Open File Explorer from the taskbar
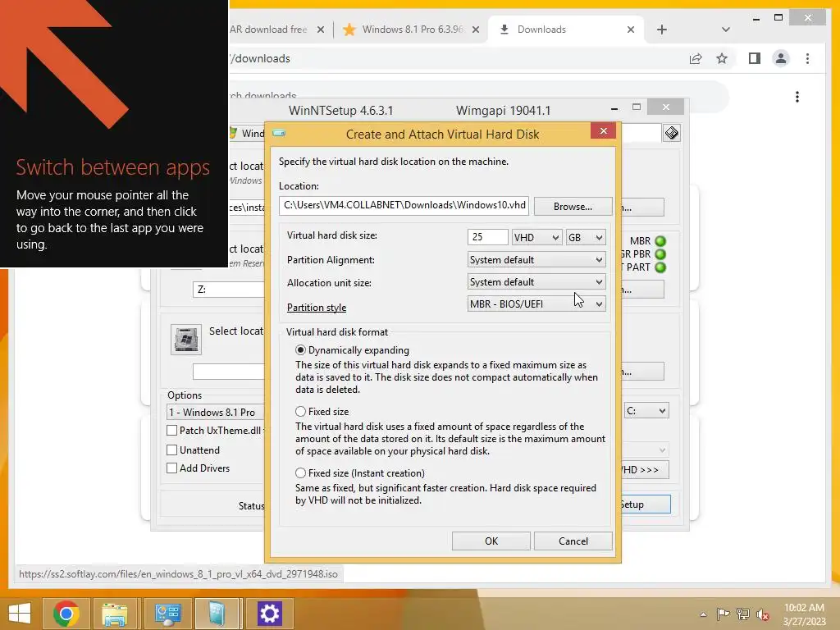 click(x=115, y=614)
